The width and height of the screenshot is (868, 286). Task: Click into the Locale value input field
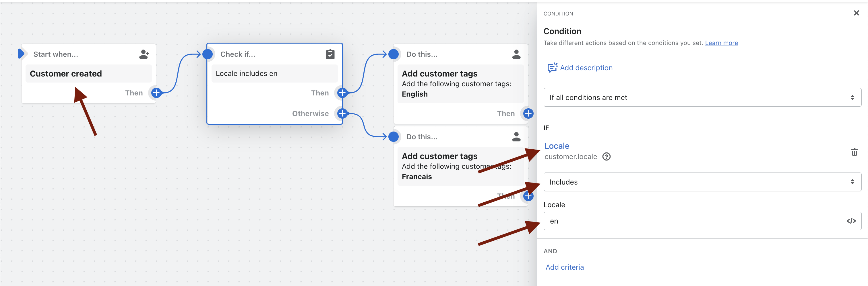coord(694,221)
